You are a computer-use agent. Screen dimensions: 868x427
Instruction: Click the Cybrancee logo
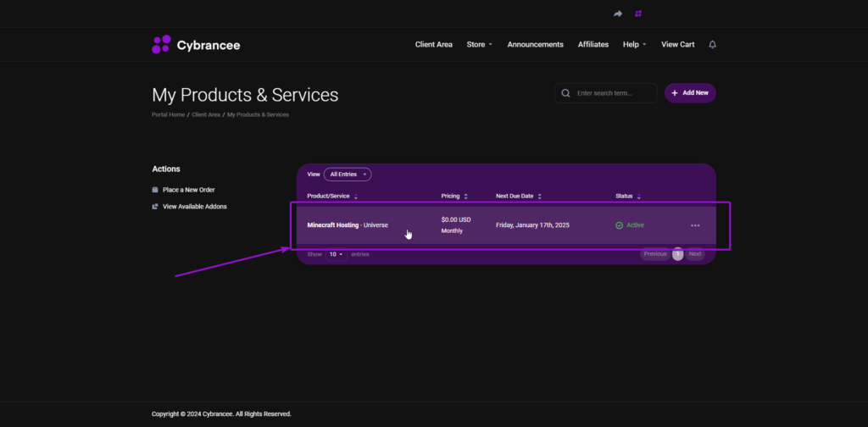tap(196, 45)
